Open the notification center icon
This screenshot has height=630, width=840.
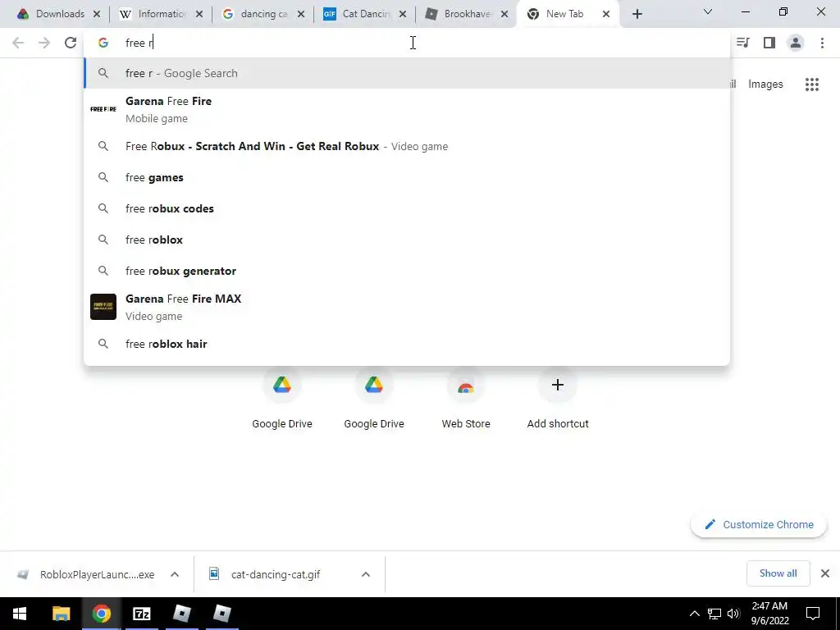coord(813,614)
